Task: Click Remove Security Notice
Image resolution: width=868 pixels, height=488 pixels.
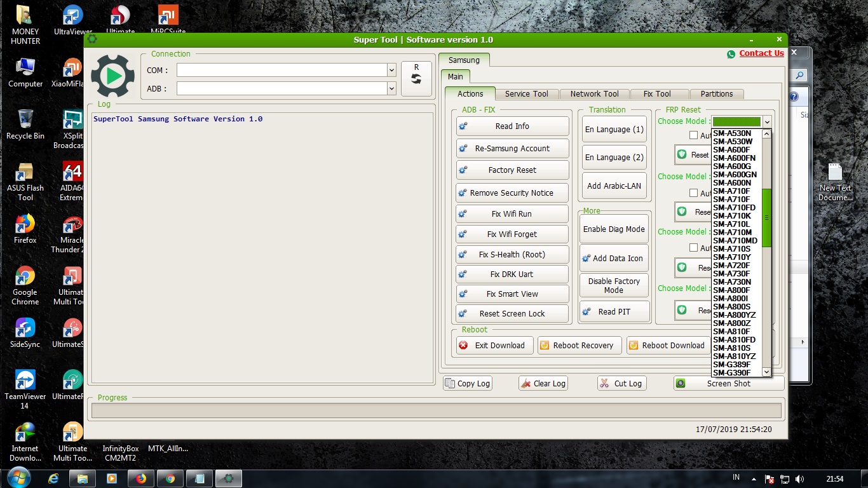Action: coord(512,193)
